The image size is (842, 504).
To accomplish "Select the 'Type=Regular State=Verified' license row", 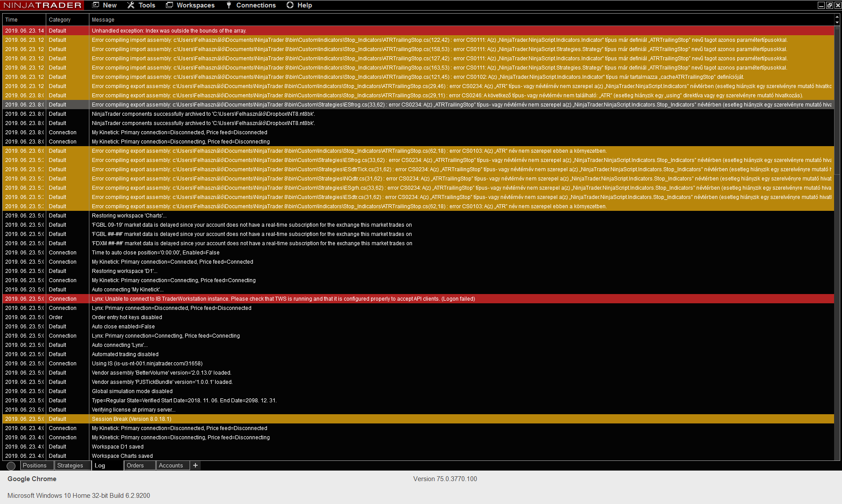I will (x=418, y=401).
